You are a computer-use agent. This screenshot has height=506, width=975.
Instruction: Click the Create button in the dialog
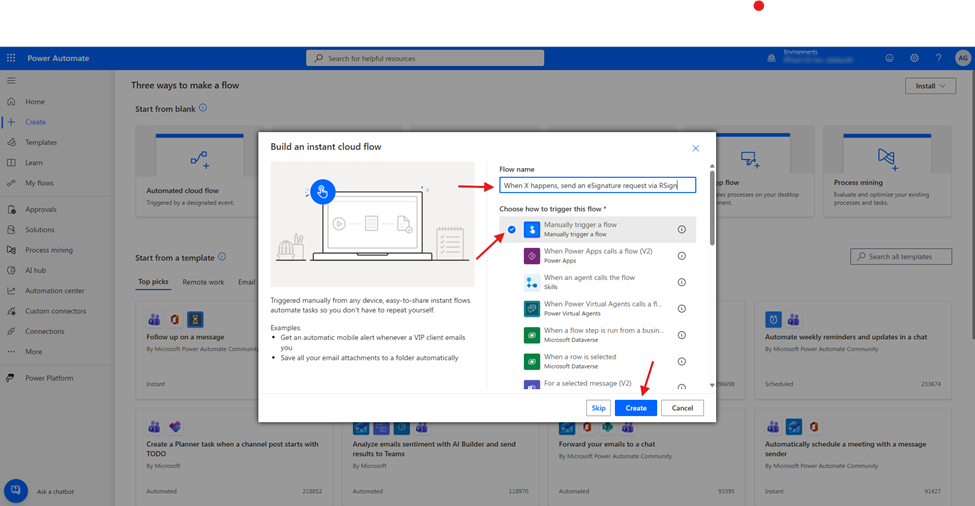click(x=636, y=408)
